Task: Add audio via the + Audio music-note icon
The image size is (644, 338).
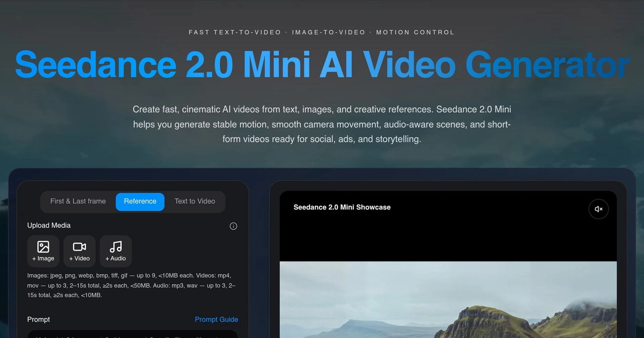Action: coord(116,251)
